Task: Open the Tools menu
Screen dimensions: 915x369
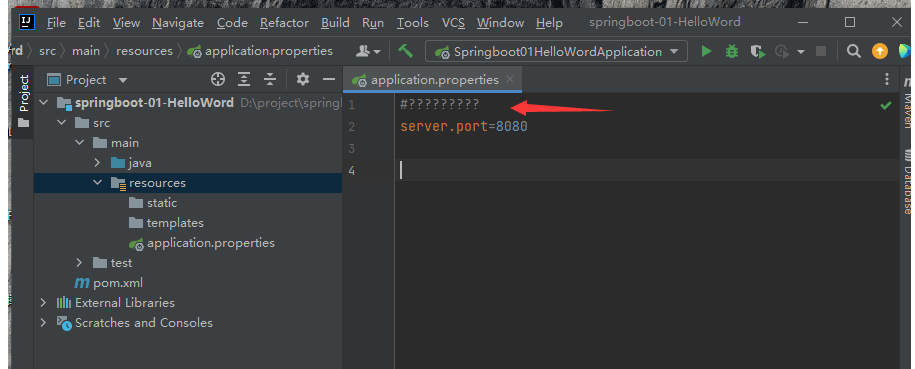Action: tap(413, 23)
